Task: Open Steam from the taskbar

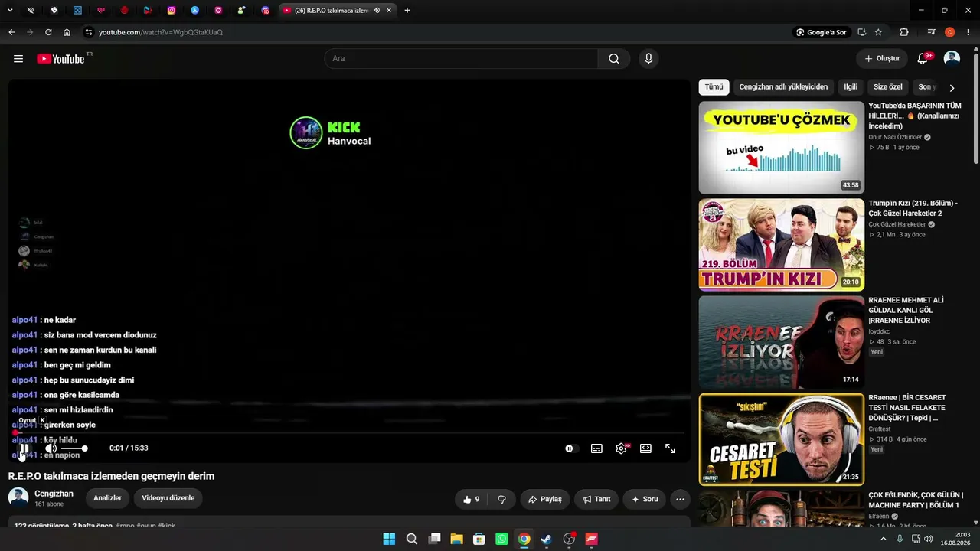Action: (546, 539)
